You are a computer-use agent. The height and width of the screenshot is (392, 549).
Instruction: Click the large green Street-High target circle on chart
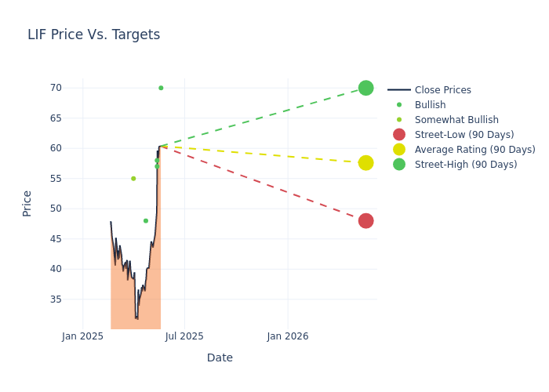point(365,88)
